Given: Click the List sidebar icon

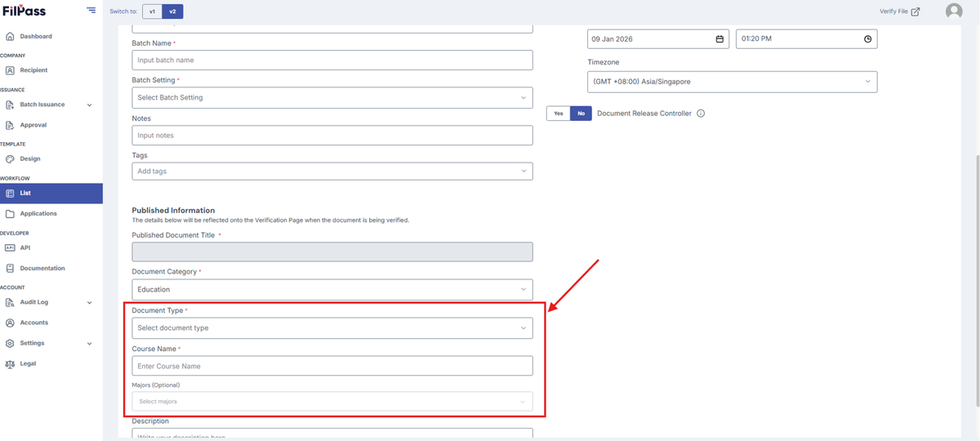Looking at the screenshot, I should [10, 194].
